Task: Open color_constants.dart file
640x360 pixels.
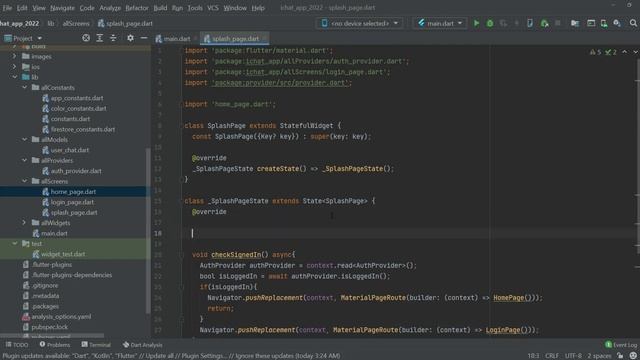Action: pos(78,108)
